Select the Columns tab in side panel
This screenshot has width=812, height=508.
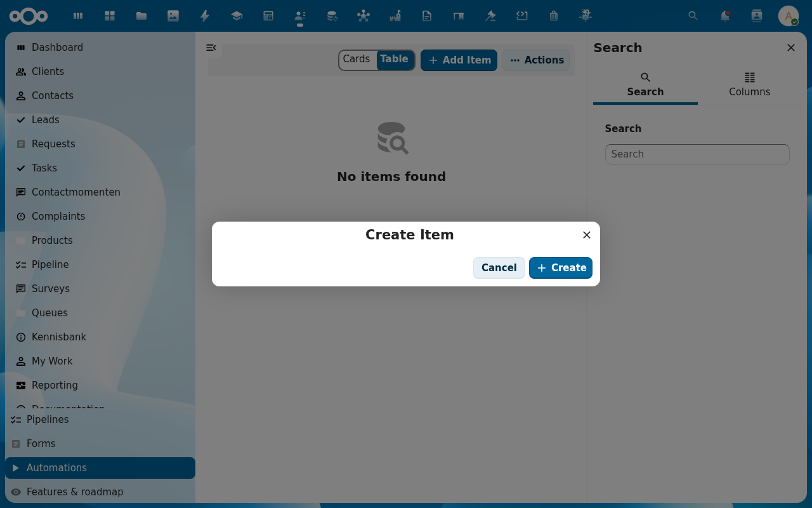[750, 85]
